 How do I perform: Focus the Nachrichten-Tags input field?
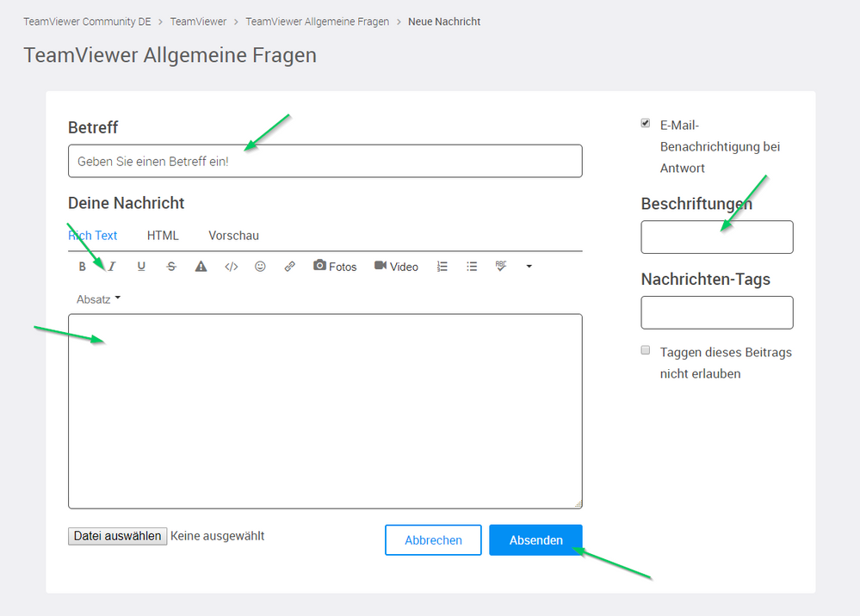(x=717, y=312)
